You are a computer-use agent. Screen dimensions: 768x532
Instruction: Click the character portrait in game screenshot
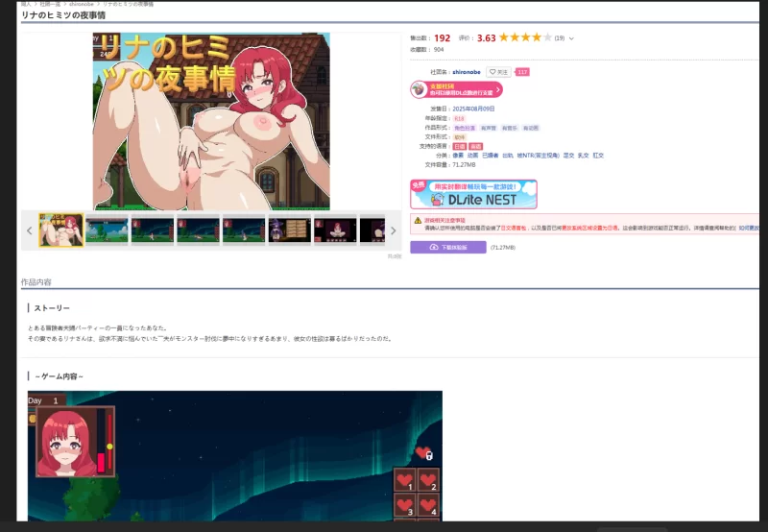pyautogui.click(x=66, y=443)
